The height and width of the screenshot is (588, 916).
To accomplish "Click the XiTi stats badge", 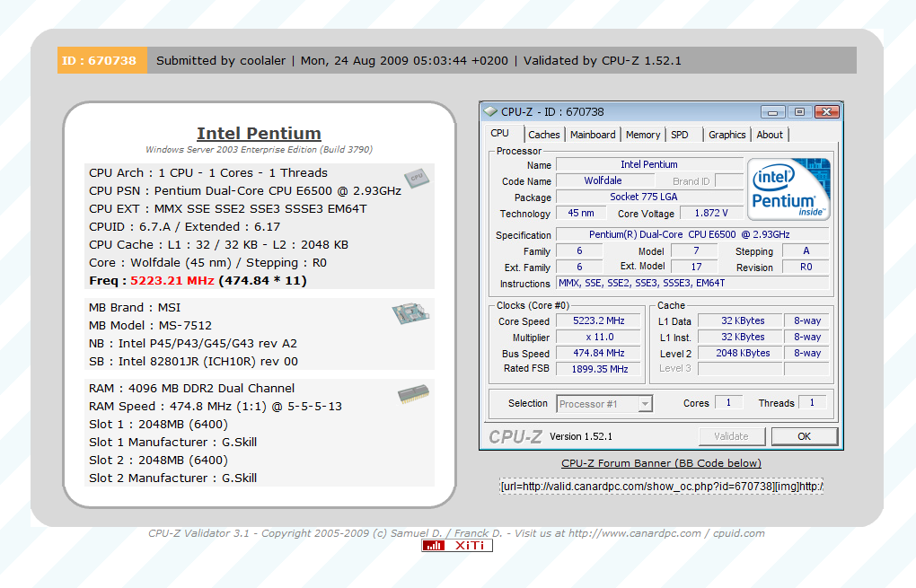I will point(457,546).
